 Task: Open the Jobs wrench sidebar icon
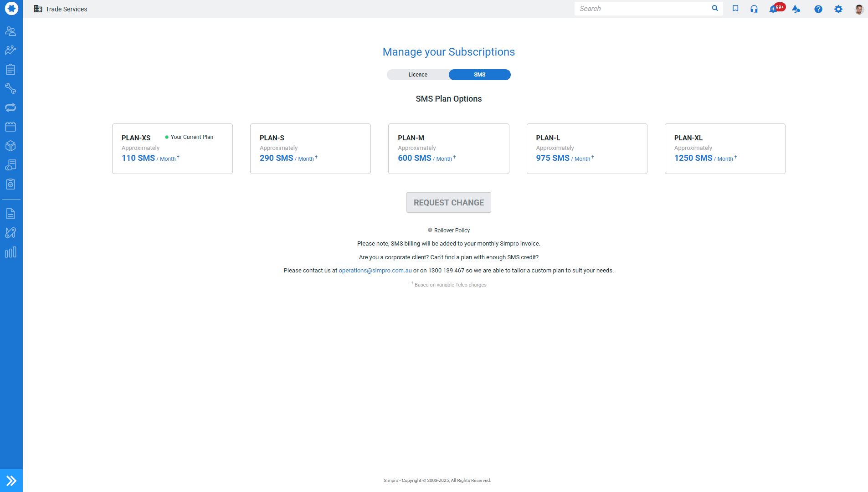[10, 88]
